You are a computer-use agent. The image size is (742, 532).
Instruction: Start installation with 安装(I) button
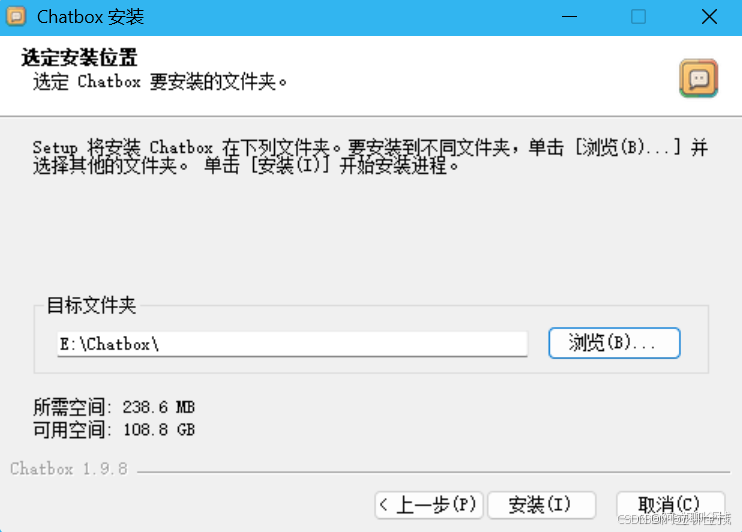click(541, 505)
